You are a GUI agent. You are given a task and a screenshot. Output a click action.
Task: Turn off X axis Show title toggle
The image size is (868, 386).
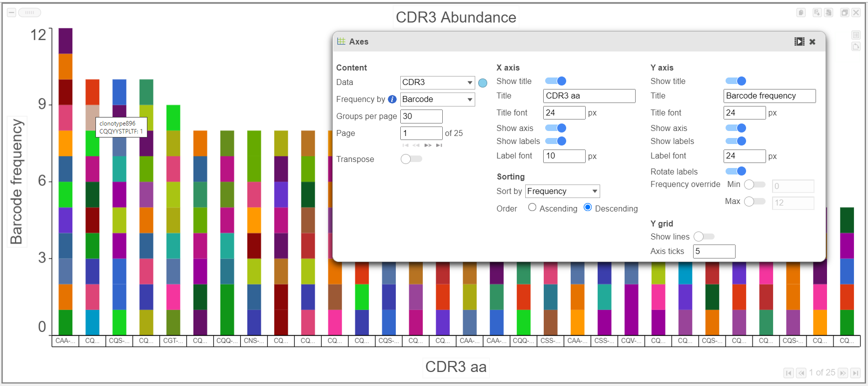tap(556, 81)
